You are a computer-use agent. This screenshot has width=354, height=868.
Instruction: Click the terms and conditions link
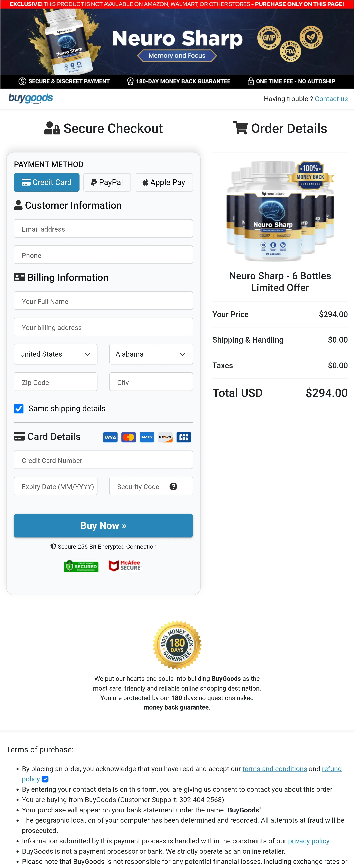click(x=275, y=769)
